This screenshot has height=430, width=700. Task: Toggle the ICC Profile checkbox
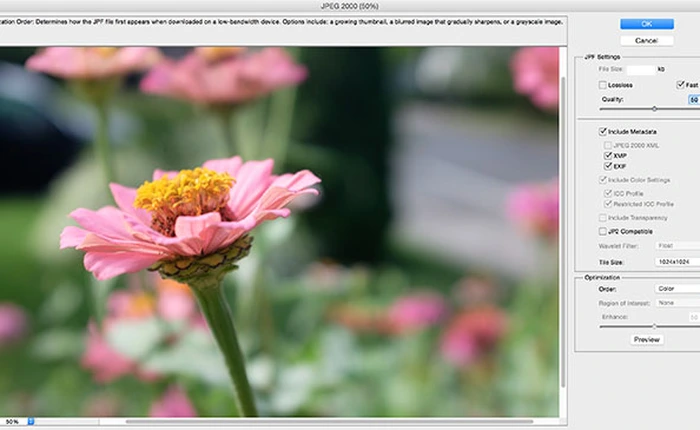point(608,192)
